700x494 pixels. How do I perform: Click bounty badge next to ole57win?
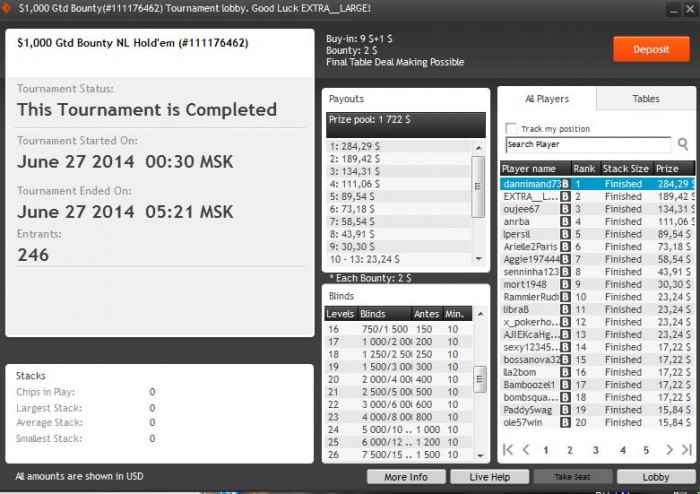[x=565, y=422]
